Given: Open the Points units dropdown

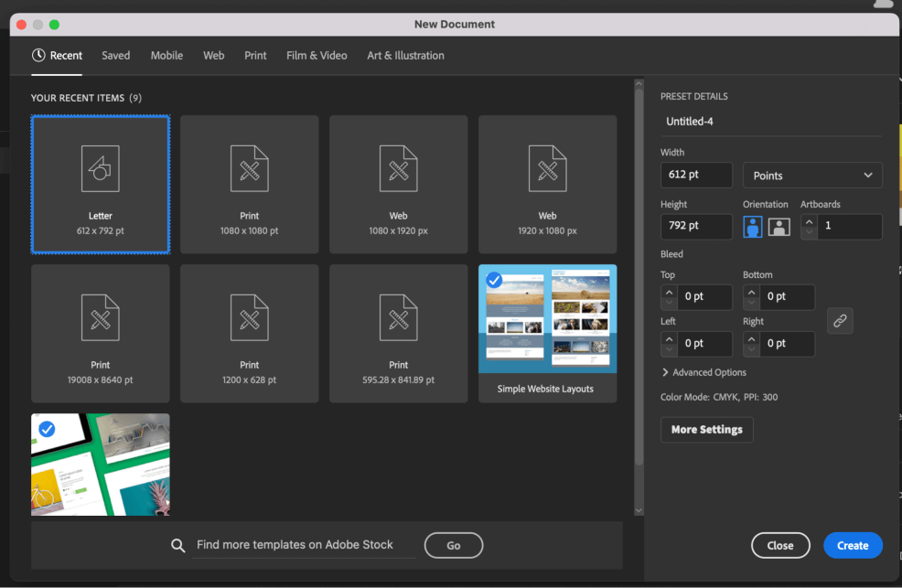Looking at the screenshot, I should 812,176.
